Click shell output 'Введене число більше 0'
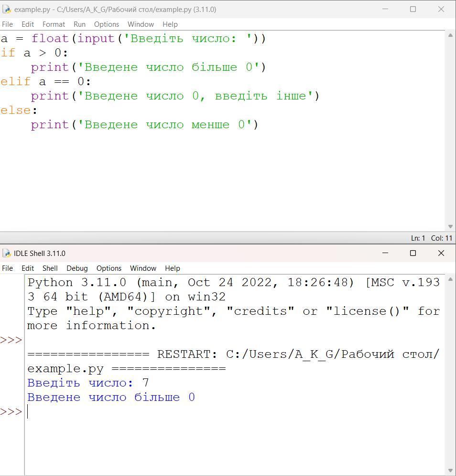Viewport: 456px width, 476px height. (x=111, y=398)
